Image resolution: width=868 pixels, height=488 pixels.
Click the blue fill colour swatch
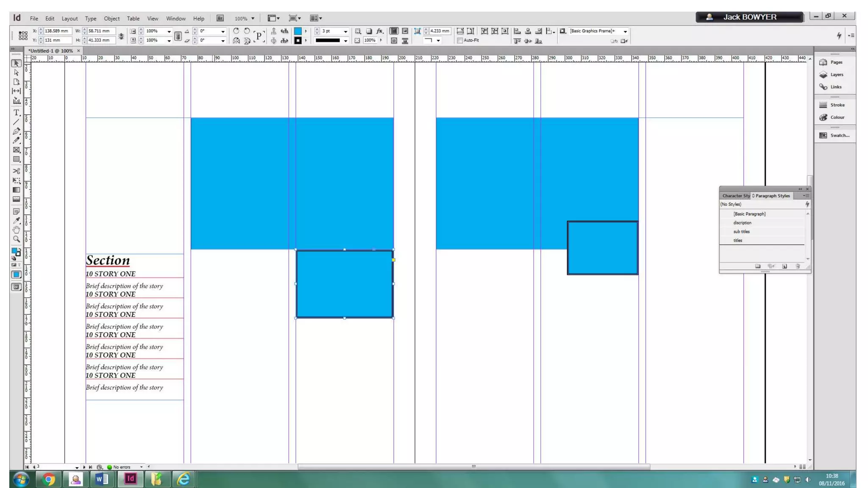coord(298,31)
